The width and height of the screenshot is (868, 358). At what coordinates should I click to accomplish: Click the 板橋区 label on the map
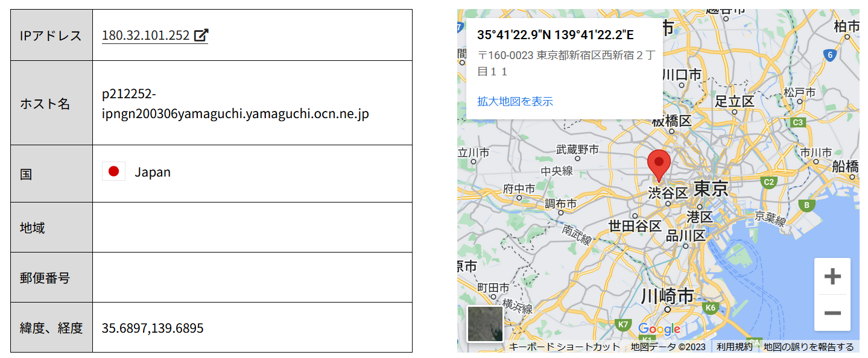pos(671,121)
